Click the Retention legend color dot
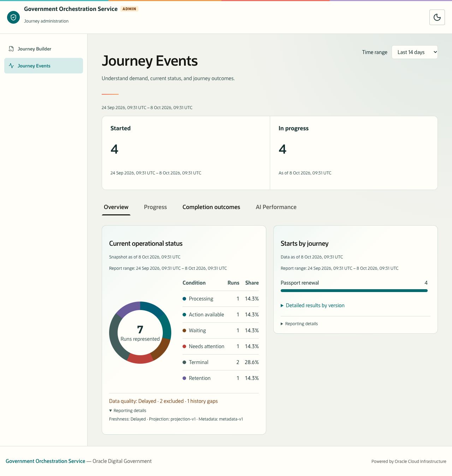Image resolution: width=452 pixels, height=476 pixels. [x=184, y=378]
